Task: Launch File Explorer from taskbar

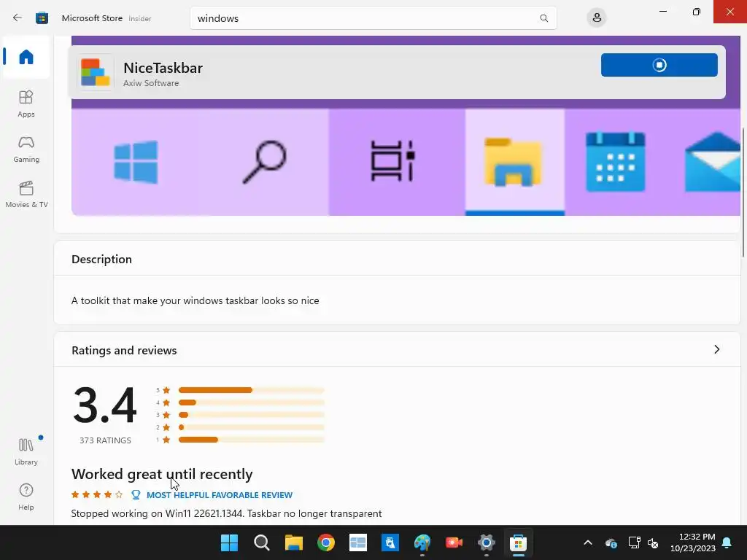Action: click(294, 542)
